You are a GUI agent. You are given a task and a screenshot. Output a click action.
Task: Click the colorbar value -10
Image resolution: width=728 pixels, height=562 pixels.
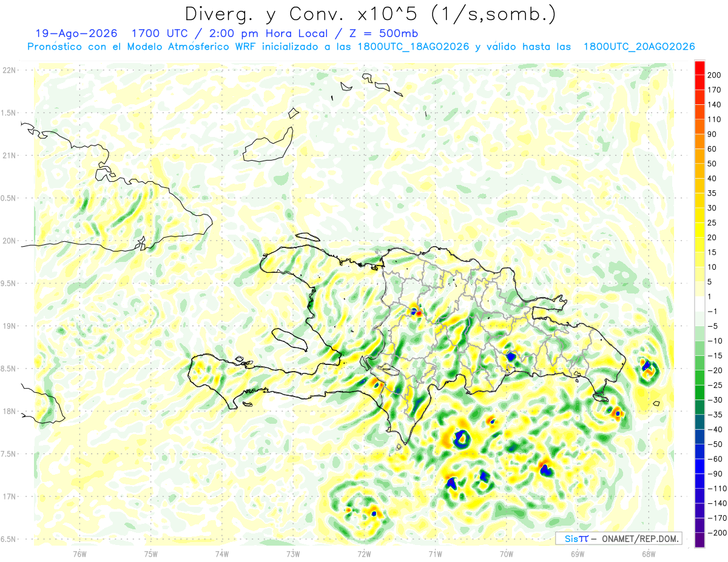(x=716, y=341)
